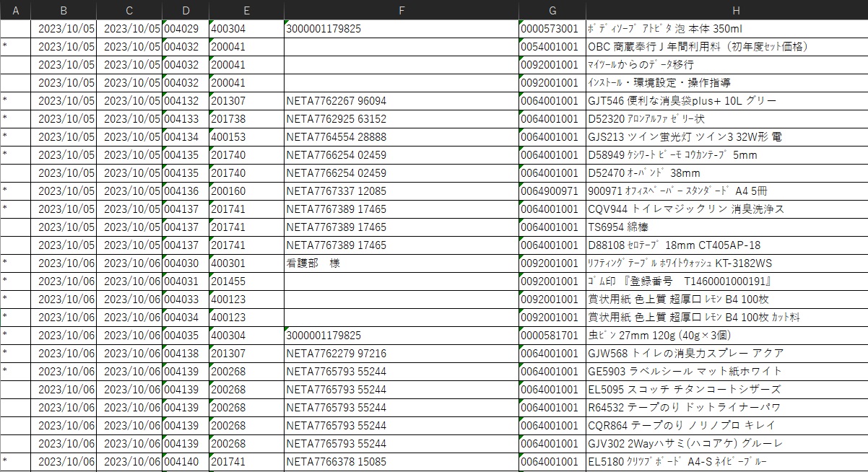
Task: Select the entire column F via header
Action: pyautogui.click(x=401, y=10)
